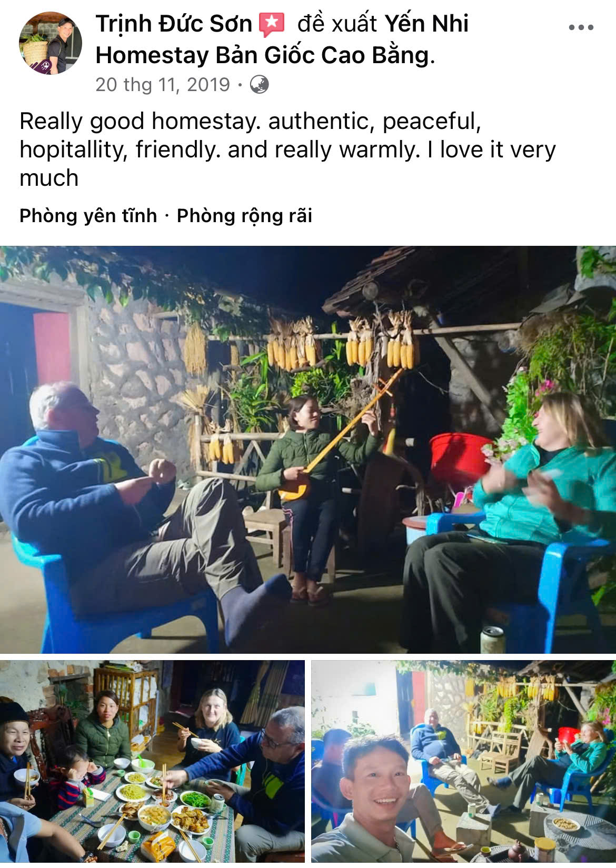Open Trịnh Đức Sơn's profile name link
This screenshot has width=616, height=868.
174,24
